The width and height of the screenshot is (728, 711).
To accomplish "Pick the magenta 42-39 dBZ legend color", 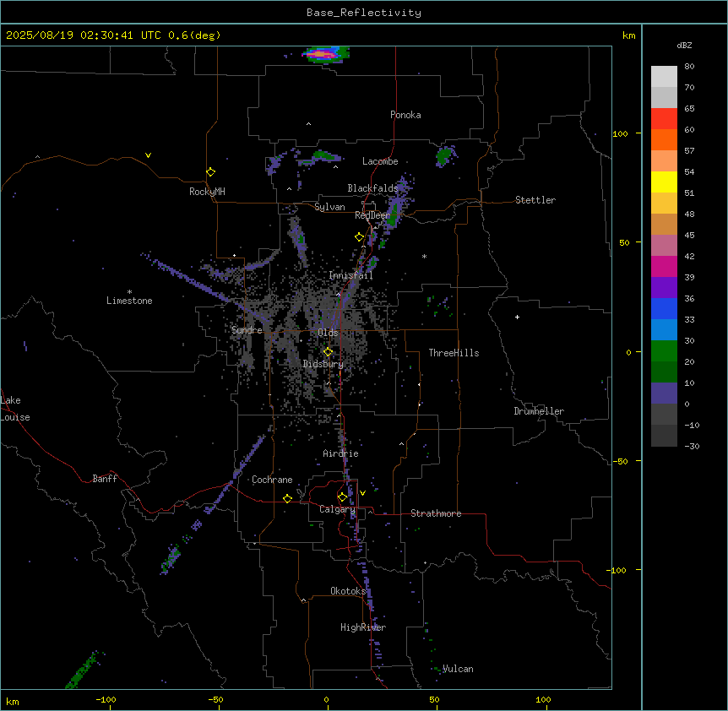I will [664, 266].
